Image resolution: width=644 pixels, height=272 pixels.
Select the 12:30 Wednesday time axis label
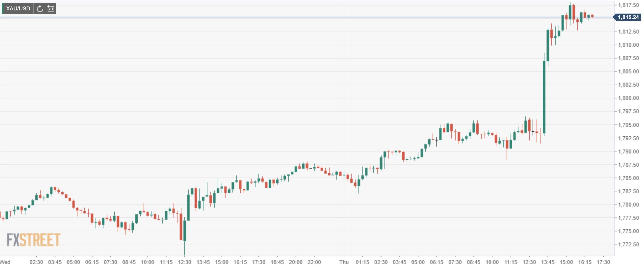click(x=184, y=262)
